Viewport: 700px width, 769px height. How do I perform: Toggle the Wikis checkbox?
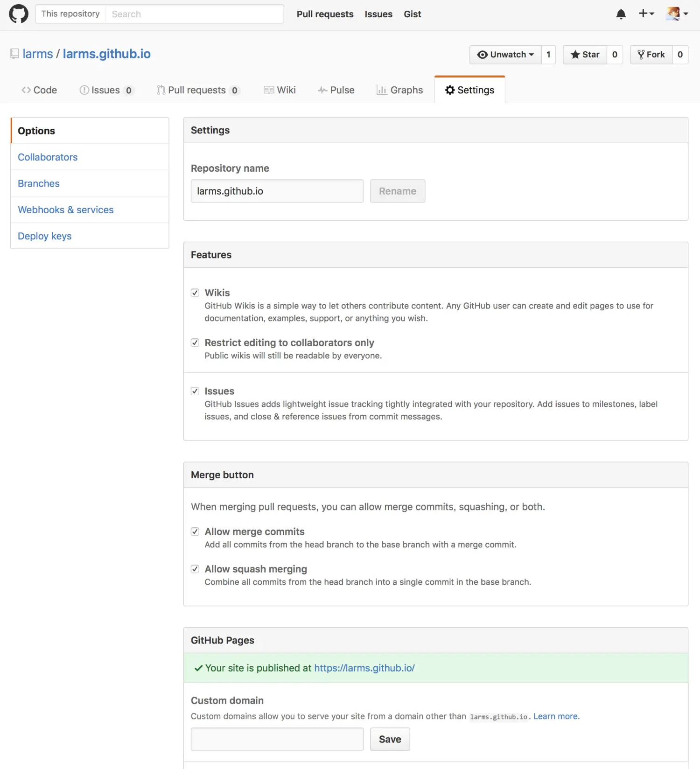pyautogui.click(x=195, y=293)
